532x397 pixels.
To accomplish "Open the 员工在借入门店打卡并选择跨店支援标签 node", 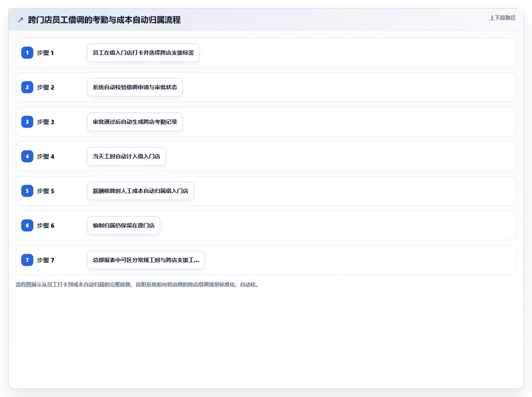I will [x=143, y=53].
